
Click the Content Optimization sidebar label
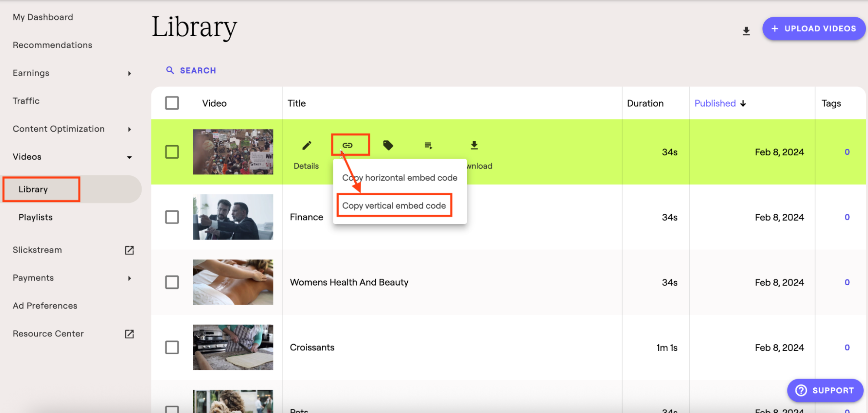59,129
